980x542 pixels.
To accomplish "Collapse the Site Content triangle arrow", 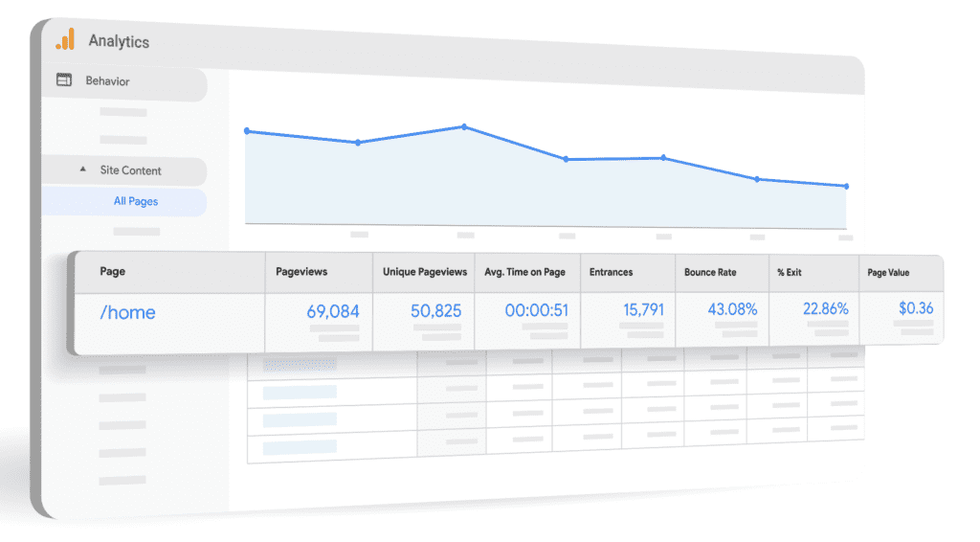I will click(x=82, y=169).
